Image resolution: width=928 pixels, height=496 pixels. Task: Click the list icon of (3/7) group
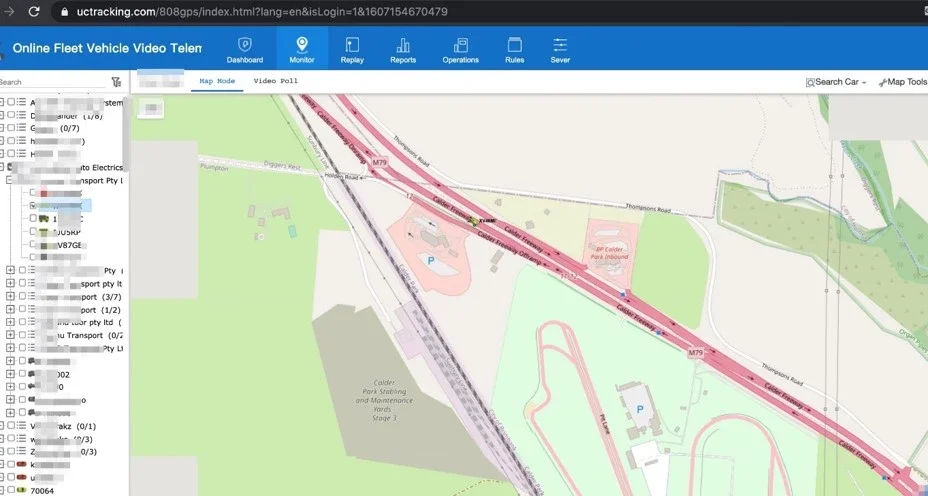point(33,297)
